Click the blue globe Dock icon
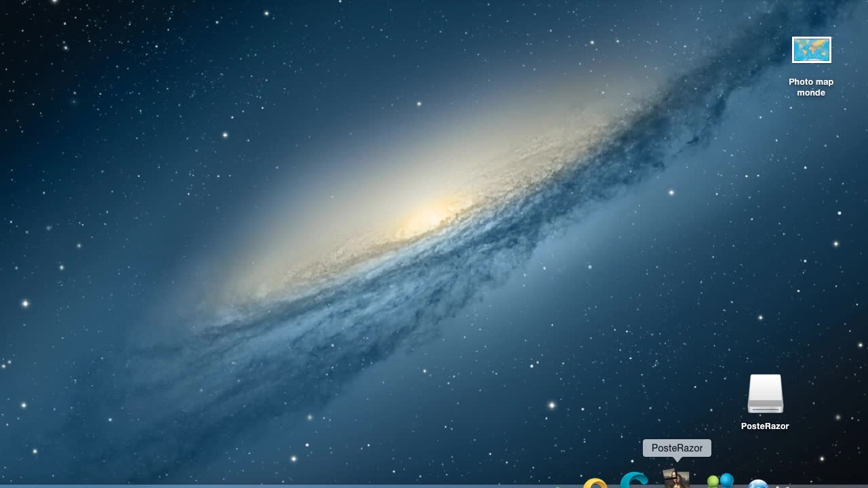Viewport: 868px width, 488px height. (x=758, y=484)
